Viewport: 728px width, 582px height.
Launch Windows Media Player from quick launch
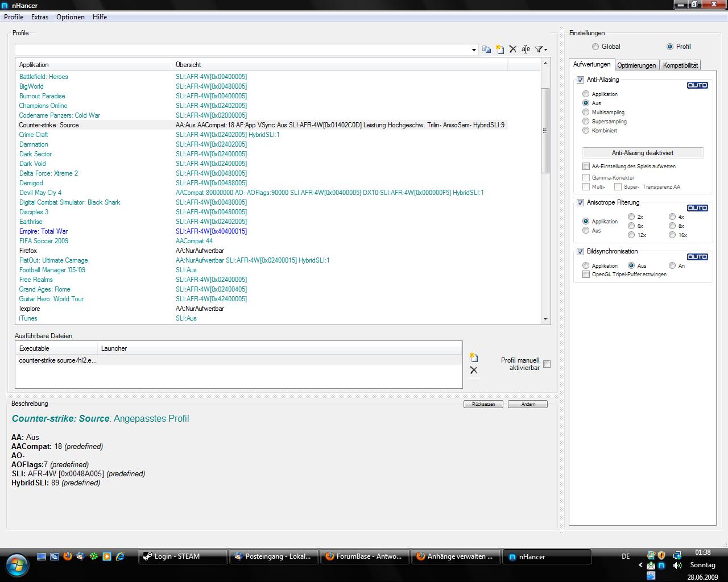[107, 556]
